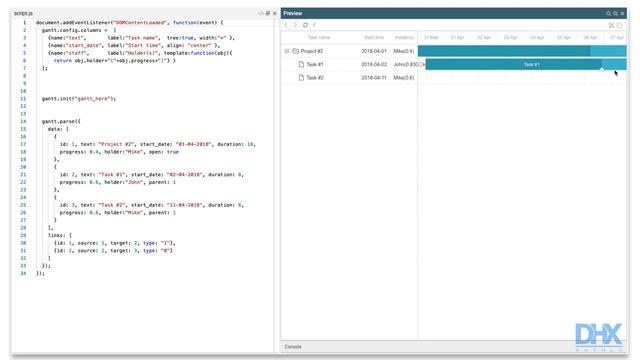Reload the Preview pane
The image size is (640, 360).
tap(305, 25)
